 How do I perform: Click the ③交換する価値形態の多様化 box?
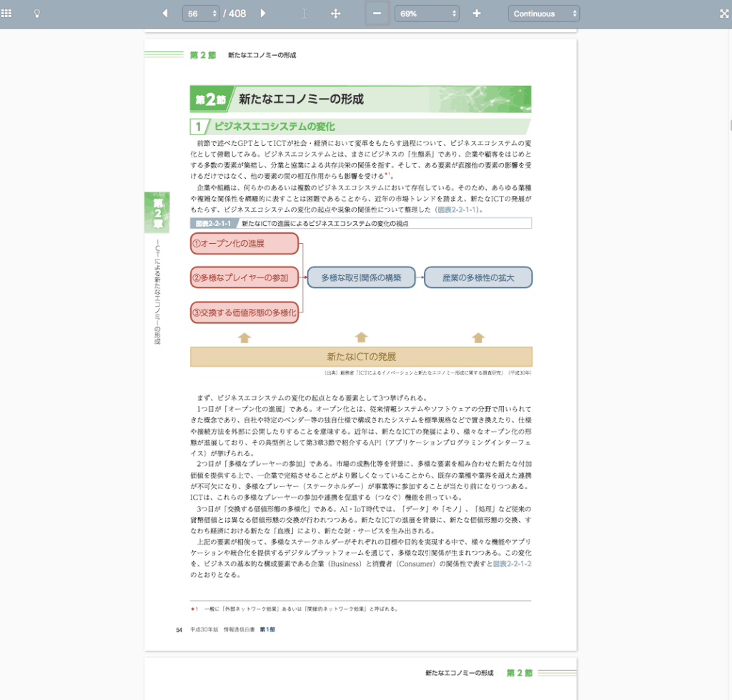click(244, 312)
